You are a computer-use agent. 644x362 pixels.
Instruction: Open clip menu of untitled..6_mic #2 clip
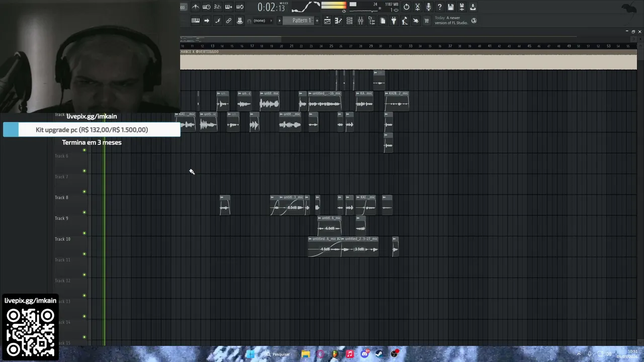[310, 239]
